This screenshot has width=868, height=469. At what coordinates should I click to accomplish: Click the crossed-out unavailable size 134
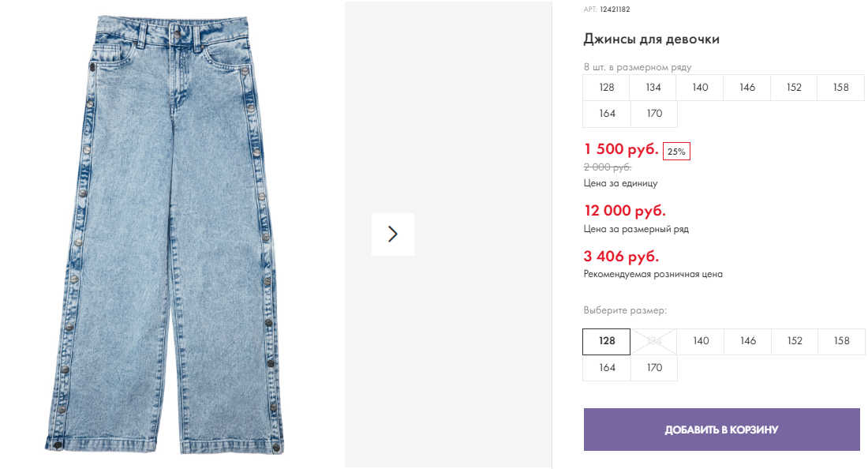click(654, 341)
